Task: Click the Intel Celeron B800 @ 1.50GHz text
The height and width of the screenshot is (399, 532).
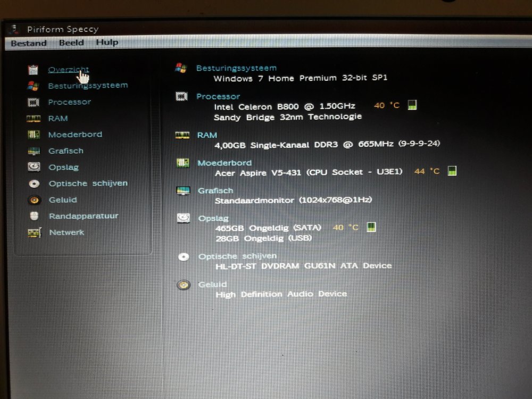Action: coord(285,106)
